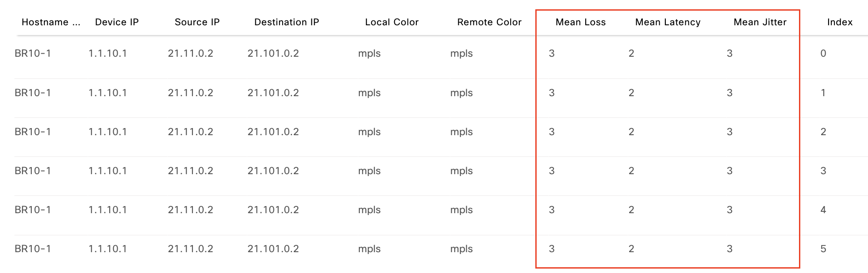
Task: Select the Index cell showing 0
Action: (x=823, y=54)
